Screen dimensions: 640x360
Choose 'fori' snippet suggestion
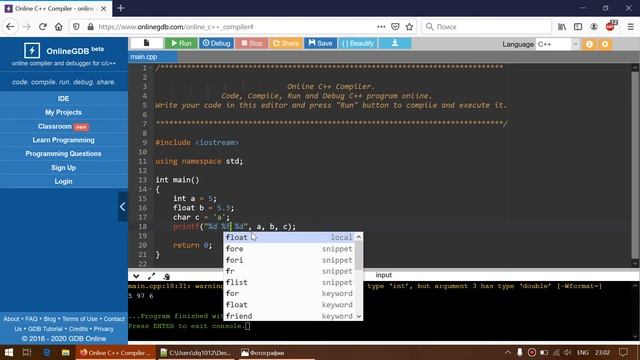pyautogui.click(x=289, y=260)
